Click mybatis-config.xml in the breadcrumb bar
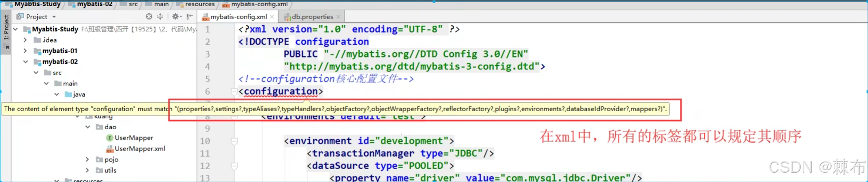868x182 pixels. 259,4
